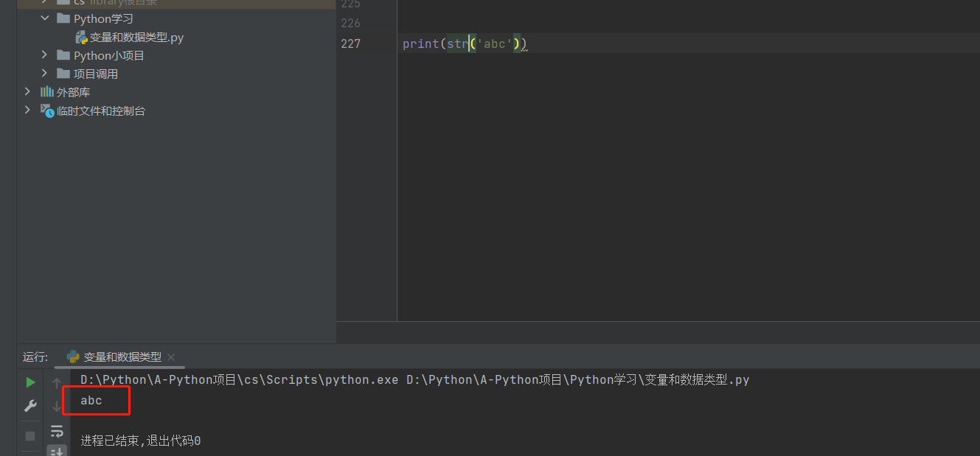980x456 pixels.
Task: Expand the Python小项目 folder
Action: pyautogui.click(x=44, y=55)
